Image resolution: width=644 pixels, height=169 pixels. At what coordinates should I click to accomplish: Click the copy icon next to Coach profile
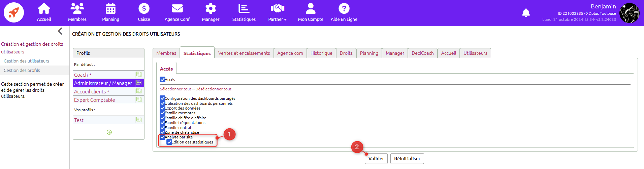pos(139,75)
